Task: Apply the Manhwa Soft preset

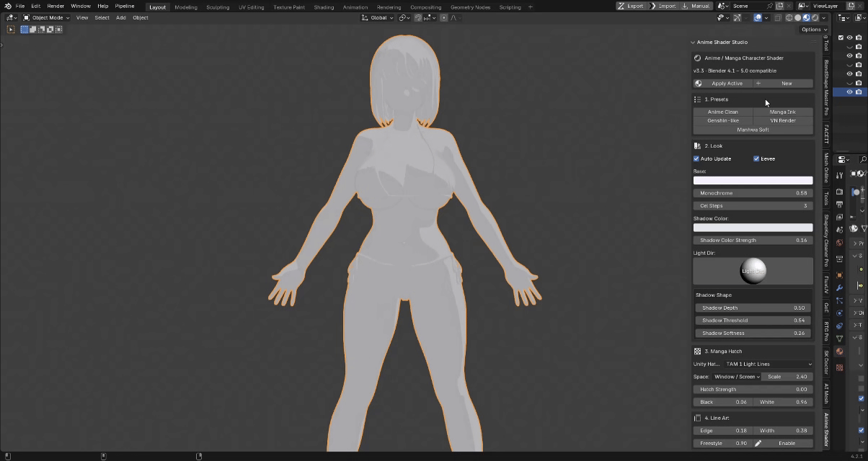Action: (753, 130)
